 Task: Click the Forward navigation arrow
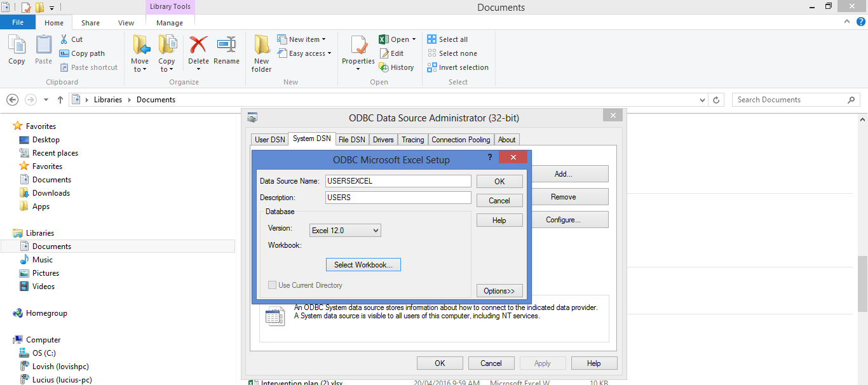tap(30, 100)
